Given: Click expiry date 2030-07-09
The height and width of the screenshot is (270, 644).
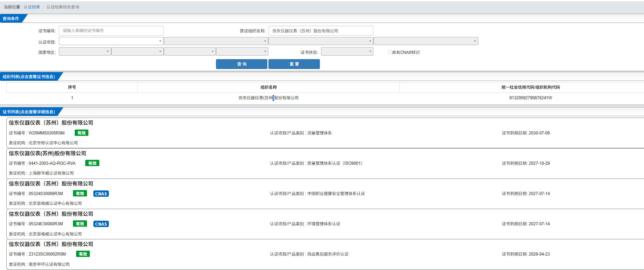Looking at the screenshot, I should pos(539,133).
